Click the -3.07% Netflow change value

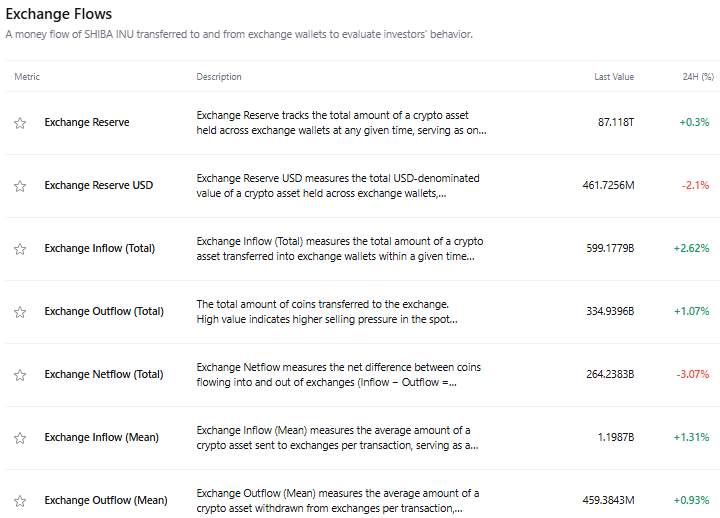[692, 374]
